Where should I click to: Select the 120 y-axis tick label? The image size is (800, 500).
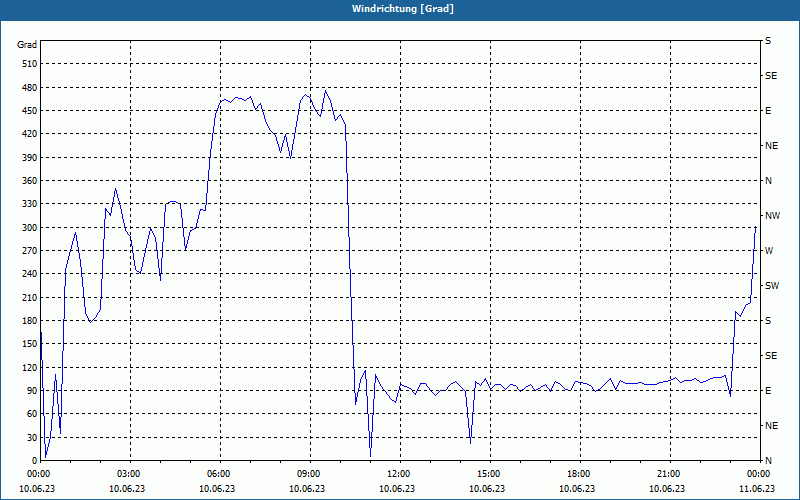(30, 367)
